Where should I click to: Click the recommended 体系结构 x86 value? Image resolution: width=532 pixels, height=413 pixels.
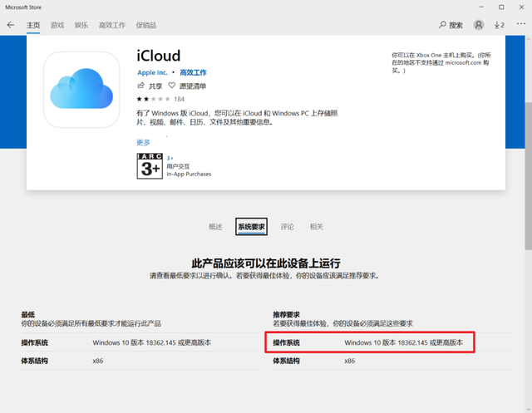click(x=349, y=361)
